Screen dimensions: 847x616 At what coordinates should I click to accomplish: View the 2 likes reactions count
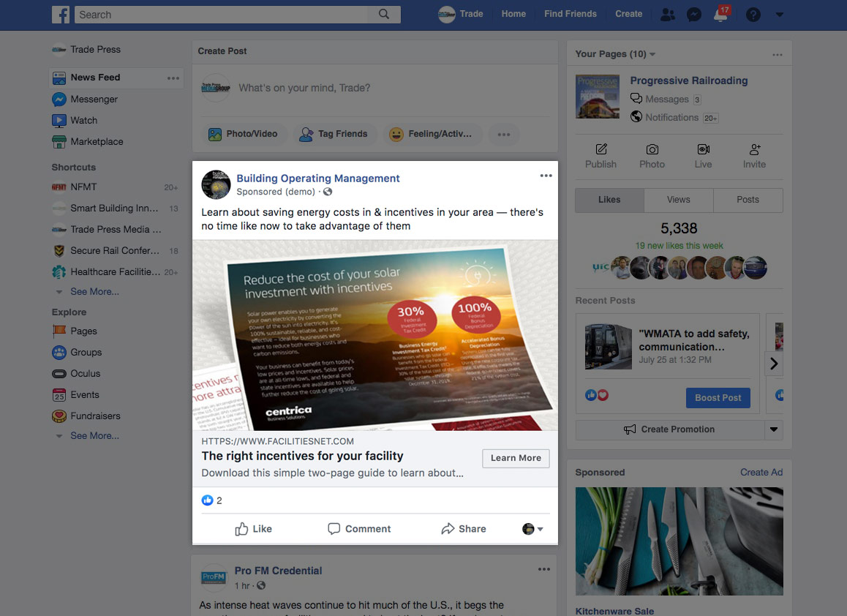click(x=212, y=500)
